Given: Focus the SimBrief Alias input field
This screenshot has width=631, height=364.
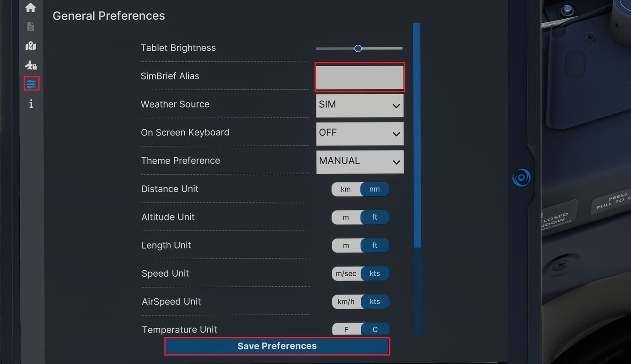Looking at the screenshot, I should (359, 77).
